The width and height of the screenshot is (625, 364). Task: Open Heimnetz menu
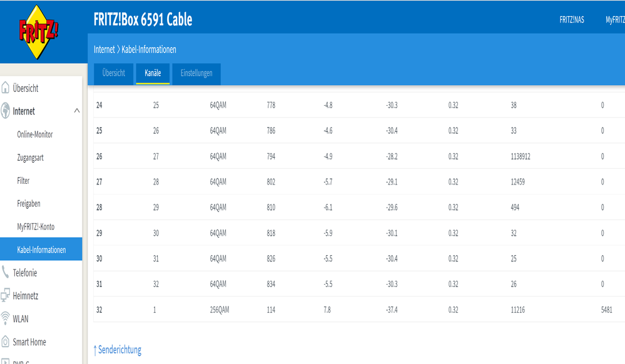pyautogui.click(x=26, y=296)
